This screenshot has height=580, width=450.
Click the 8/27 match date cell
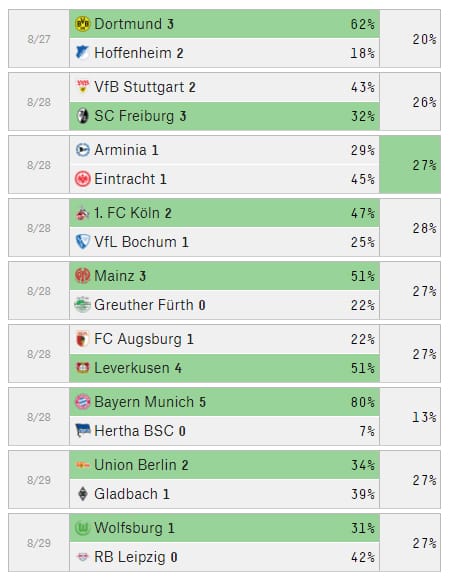click(39, 39)
